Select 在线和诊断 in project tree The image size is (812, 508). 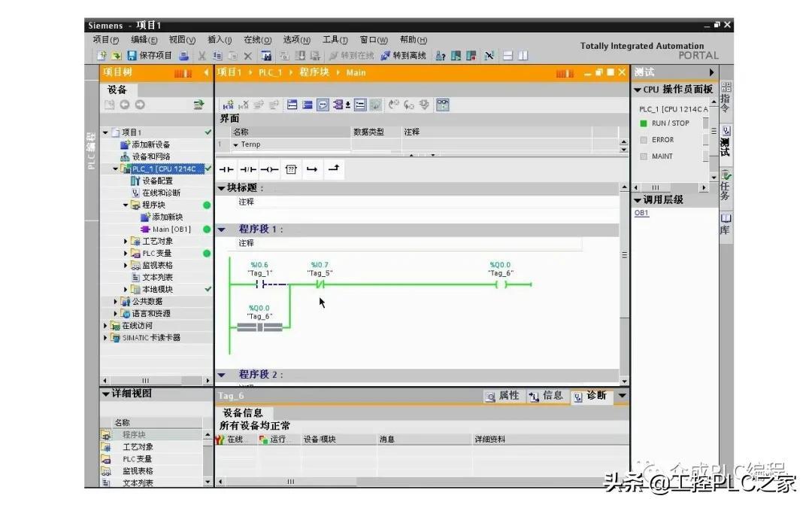(x=156, y=193)
